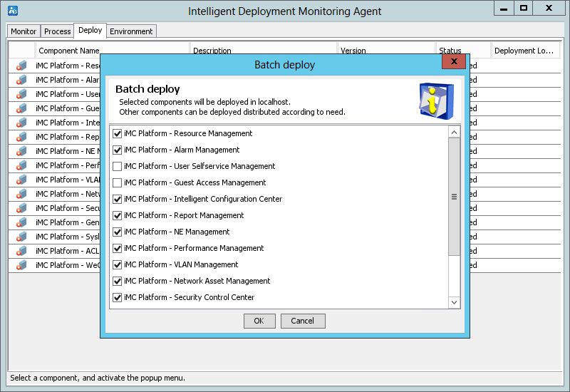
Task: Uncheck Security Control Center component
Action: click(117, 297)
